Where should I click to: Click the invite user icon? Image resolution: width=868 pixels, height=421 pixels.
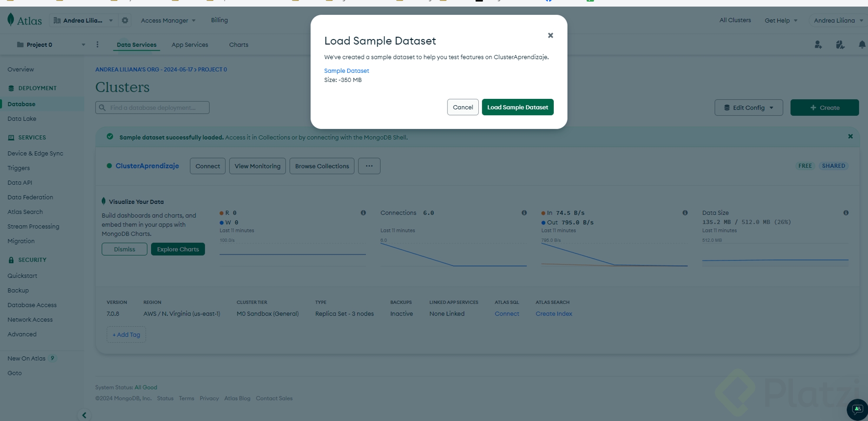coord(818,45)
